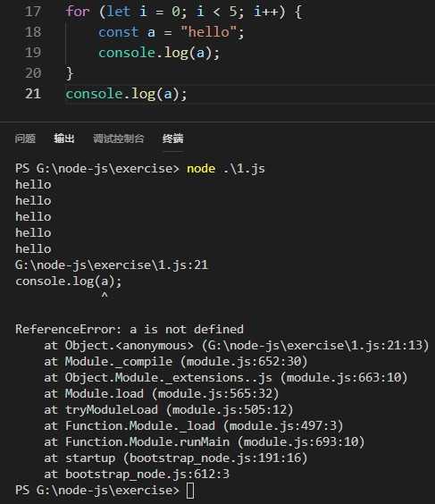Open the 问题 (Problems) panel tab
The height and width of the screenshot is (504, 435).
25,139
